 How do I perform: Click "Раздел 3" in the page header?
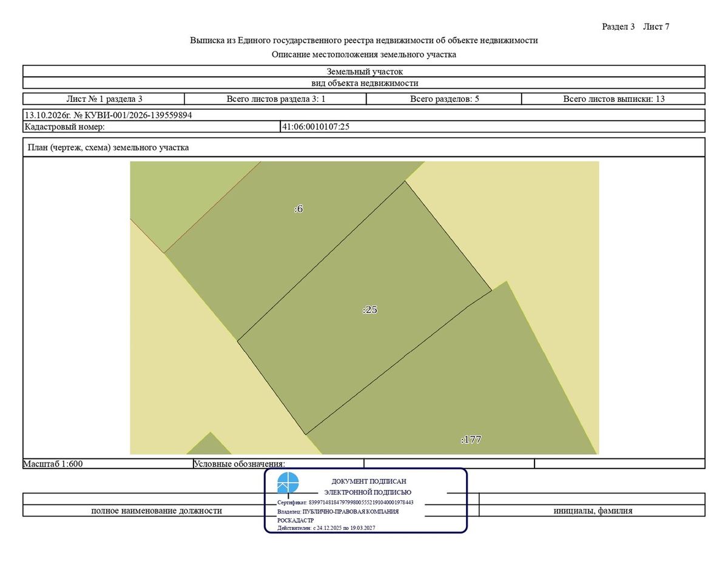point(618,27)
